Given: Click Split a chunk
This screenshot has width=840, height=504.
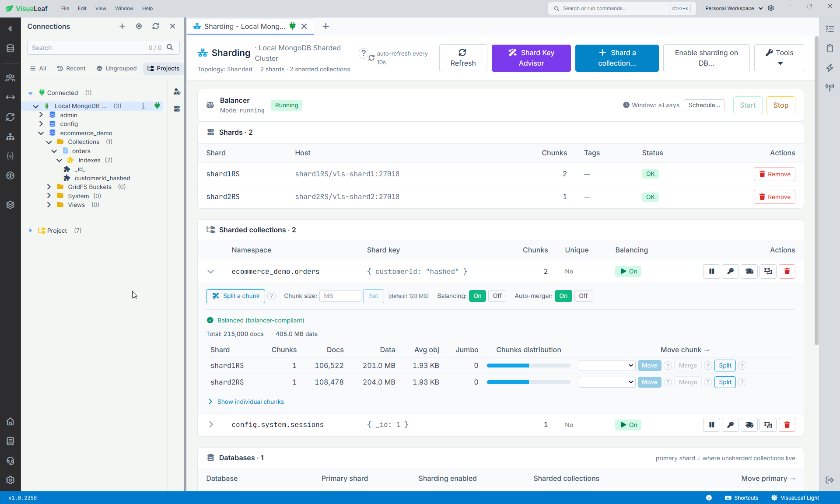Looking at the screenshot, I should point(235,296).
